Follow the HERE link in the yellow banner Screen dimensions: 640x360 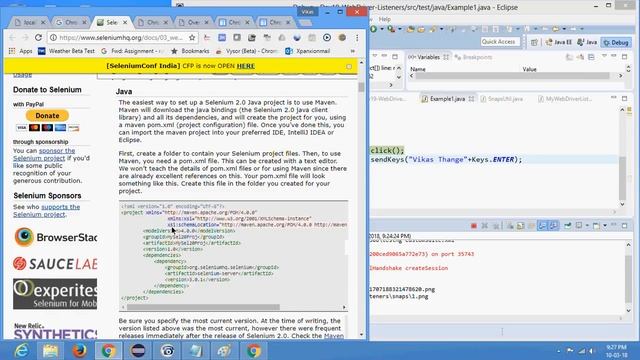tap(245, 66)
